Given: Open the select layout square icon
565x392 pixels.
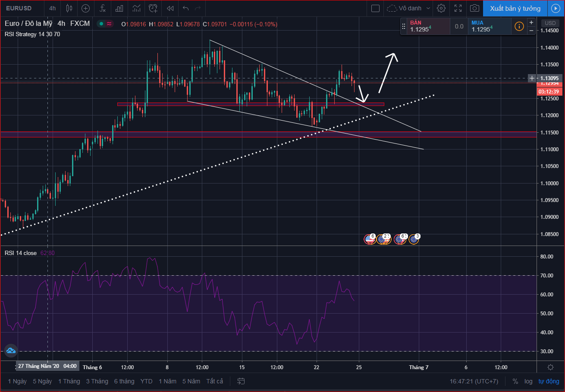Looking at the screenshot, I should (x=375, y=8).
